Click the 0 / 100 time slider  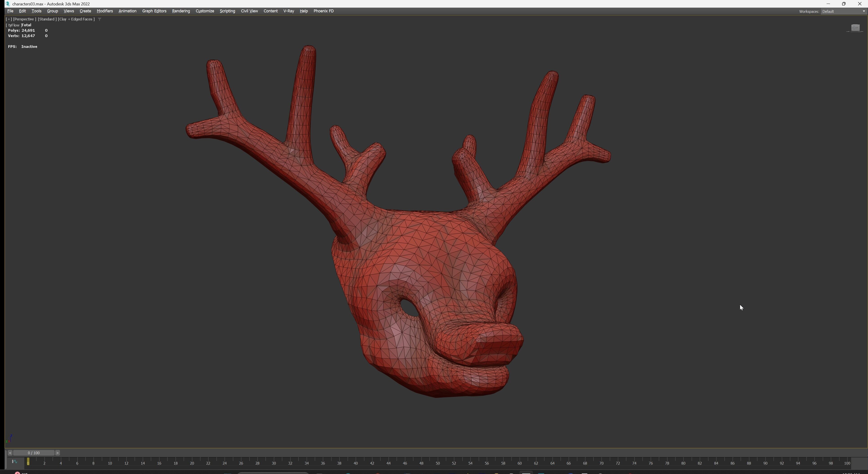34,453
